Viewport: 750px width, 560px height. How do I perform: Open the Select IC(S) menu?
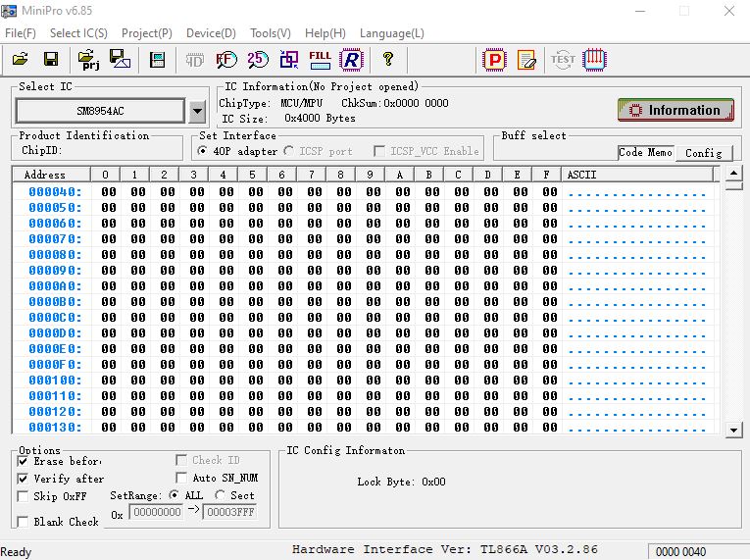pos(78,33)
